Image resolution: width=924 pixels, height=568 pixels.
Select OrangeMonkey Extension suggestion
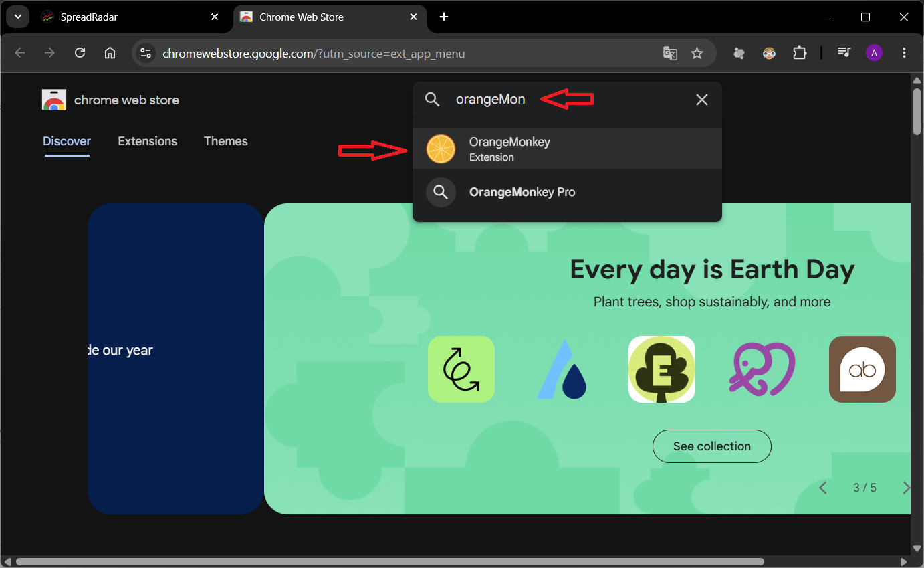click(x=567, y=149)
